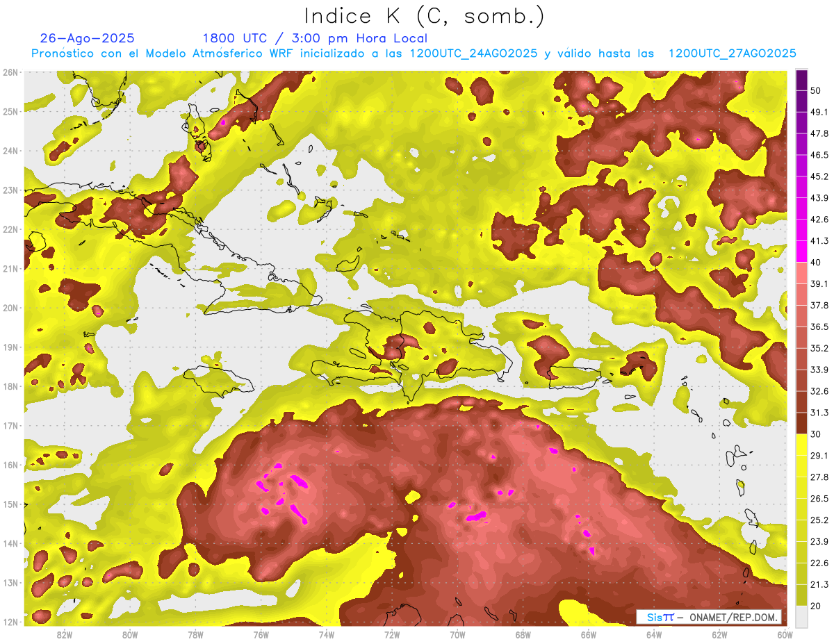Click the '20N' latitude label
Viewport: 834px width, 644px height.
10,308
